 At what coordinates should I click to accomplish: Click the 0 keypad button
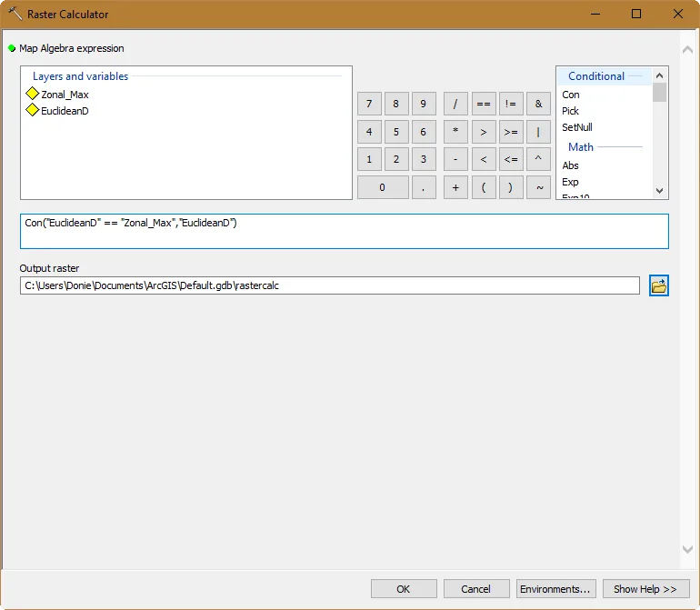click(383, 187)
